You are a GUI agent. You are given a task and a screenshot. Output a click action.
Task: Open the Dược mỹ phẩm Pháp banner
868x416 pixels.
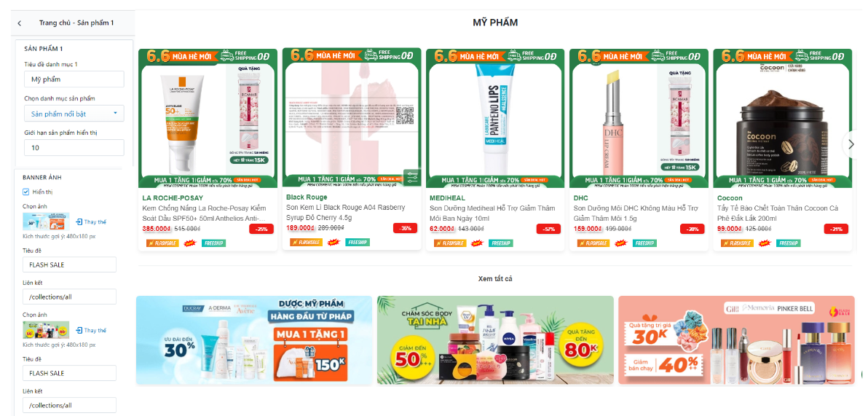coord(254,340)
